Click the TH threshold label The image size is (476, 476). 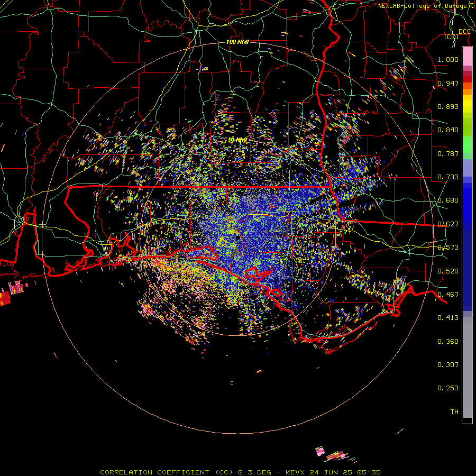(x=454, y=412)
